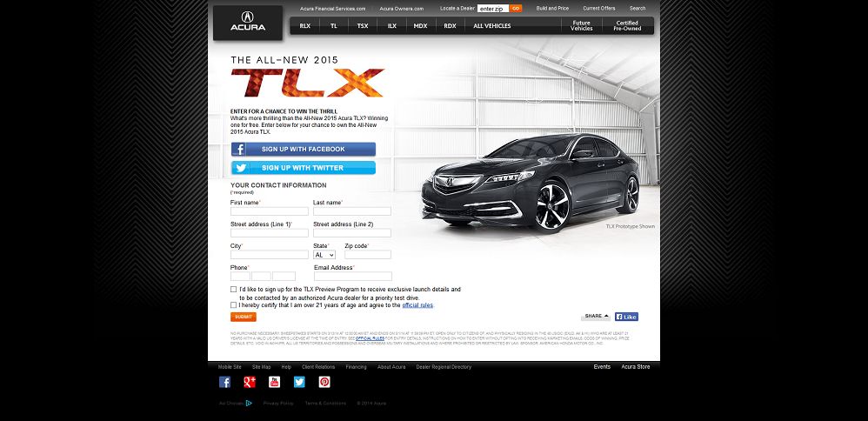Open the RDX menu item
868x421 pixels.
click(450, 26)
